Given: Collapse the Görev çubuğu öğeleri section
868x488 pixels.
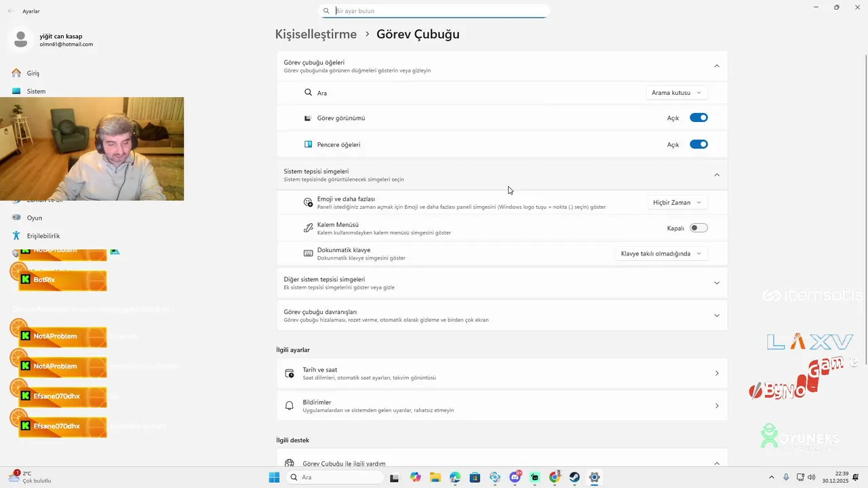Looking at the screenshot, I should tap(717, 66).
